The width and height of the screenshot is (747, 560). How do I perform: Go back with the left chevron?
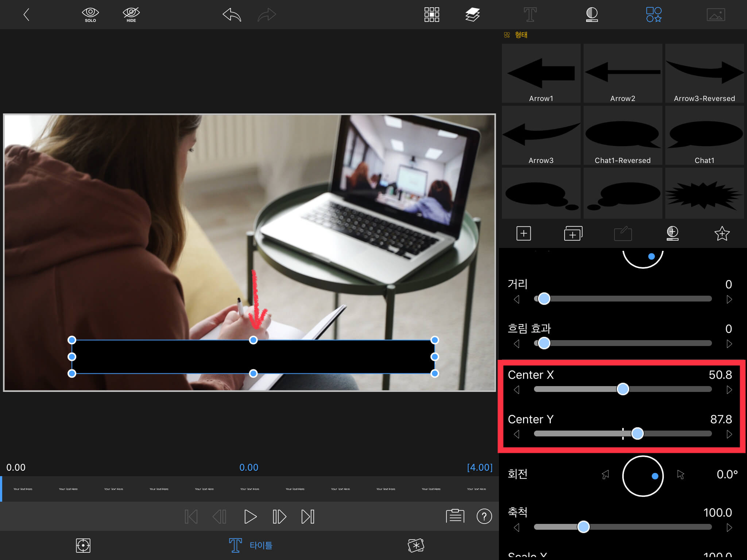[x=26, y=15]
